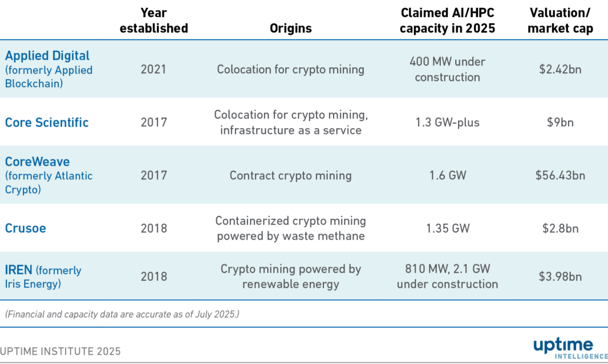This screenshot has height=364, width=608.
Task: Select the Valuation/market cap column header
Action: tap(560, 21)
